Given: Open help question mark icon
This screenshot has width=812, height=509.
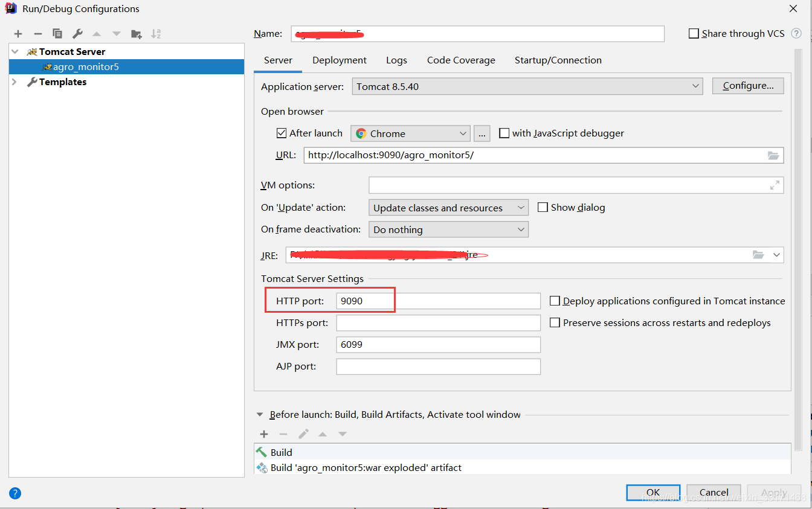Looking at the screenshot, I should click(x=15, y=493).
